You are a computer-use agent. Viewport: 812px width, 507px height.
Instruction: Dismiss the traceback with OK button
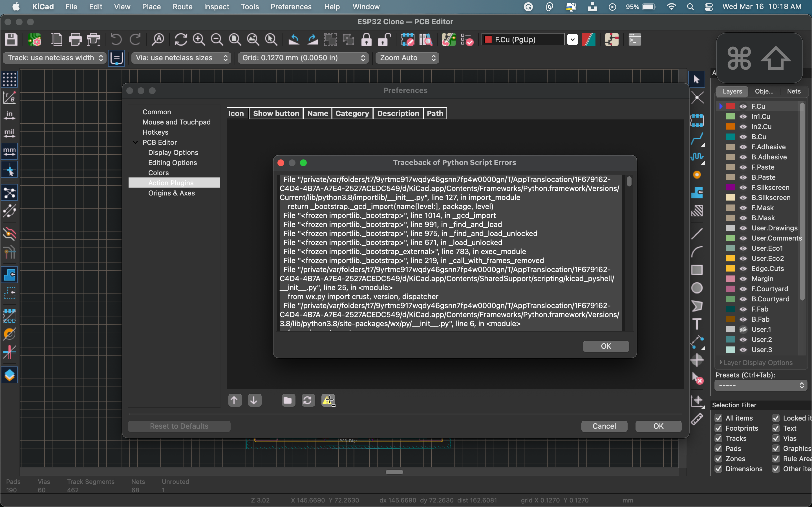pyautogui.click(x=606, y=346)
